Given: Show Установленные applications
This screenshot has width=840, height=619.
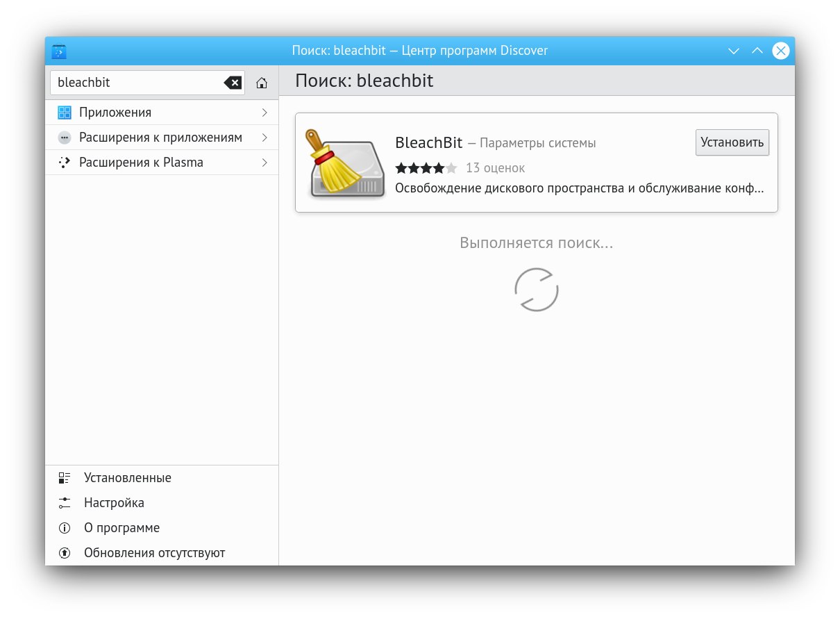Looking at the screenshot, I should tap(162, 478).
